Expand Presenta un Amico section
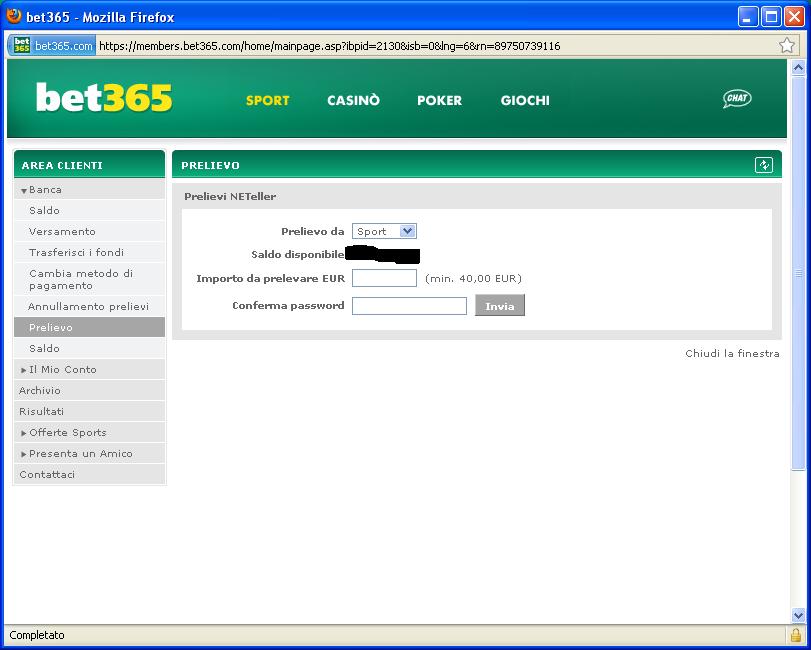This screenshot has height=650, width=811. 89,454
